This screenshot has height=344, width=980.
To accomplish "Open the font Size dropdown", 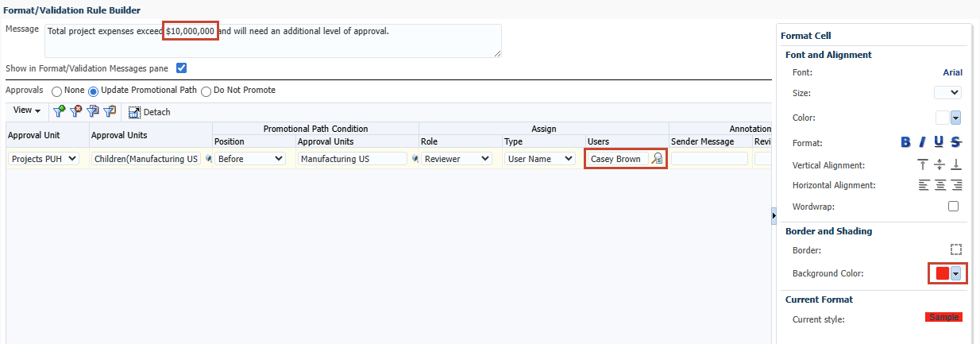I will click(x=948, y=93).
